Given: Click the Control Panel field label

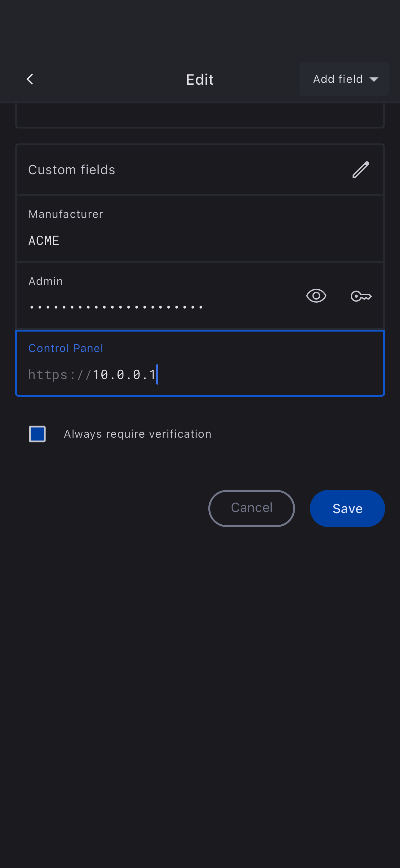Looking at the screenshot, I should [66, 348].
